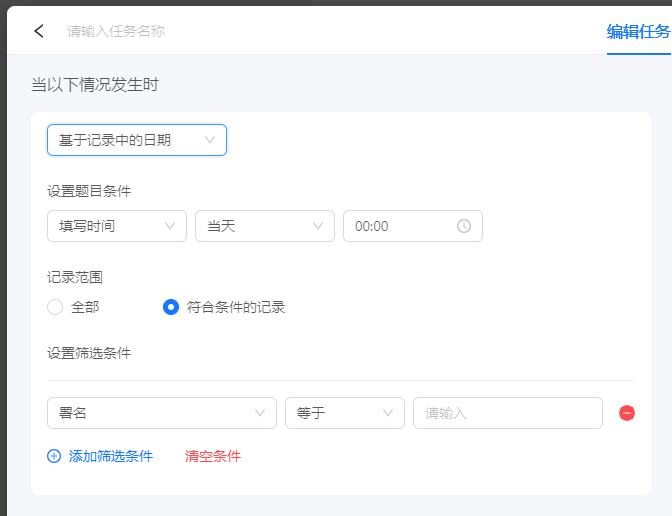Image resolution: width=672 pixels, height=516 pixels.
Task: Click 添加筛选条件 link
Action: coord(111,456)
